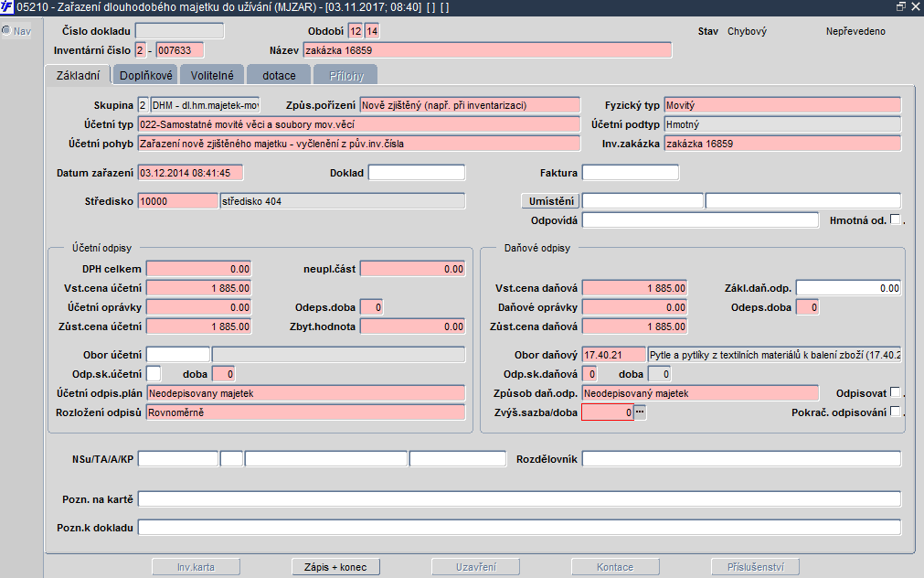Toggle the Hmotná od. checkbox
The width and height of the screenshot is (924, 578).
(x=895, y=219)
